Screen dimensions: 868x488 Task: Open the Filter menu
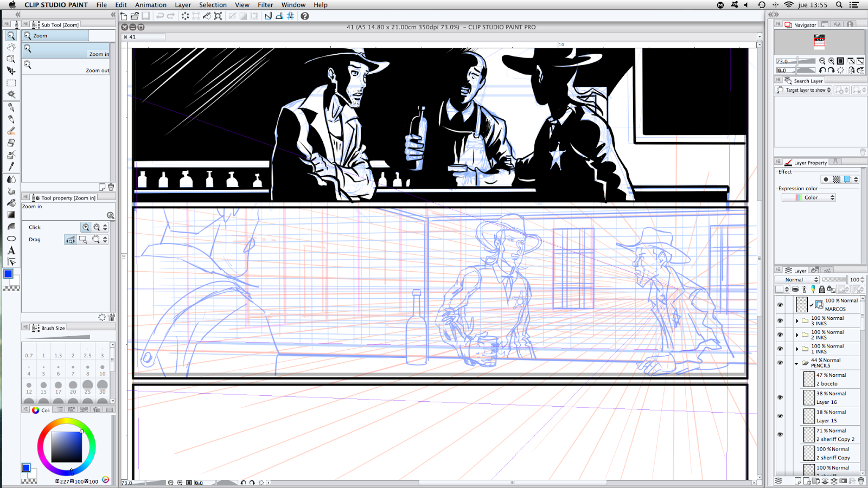point(265,5)
